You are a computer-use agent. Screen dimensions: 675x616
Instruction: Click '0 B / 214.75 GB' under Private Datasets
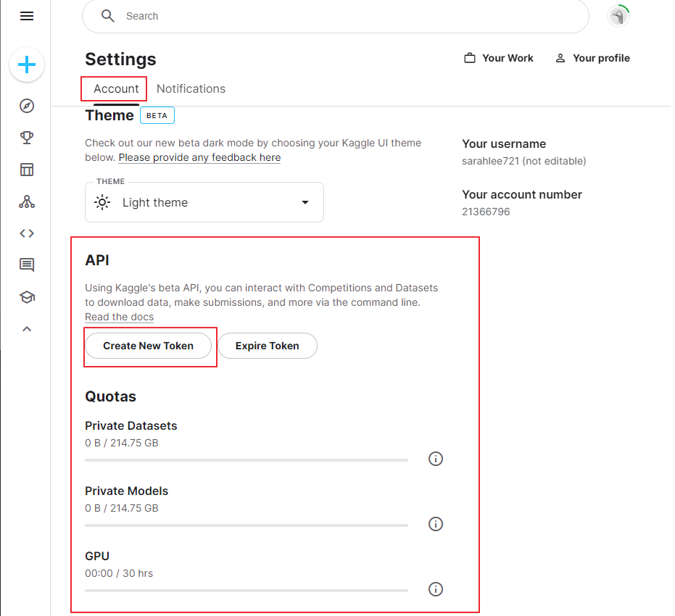point(121,443)
